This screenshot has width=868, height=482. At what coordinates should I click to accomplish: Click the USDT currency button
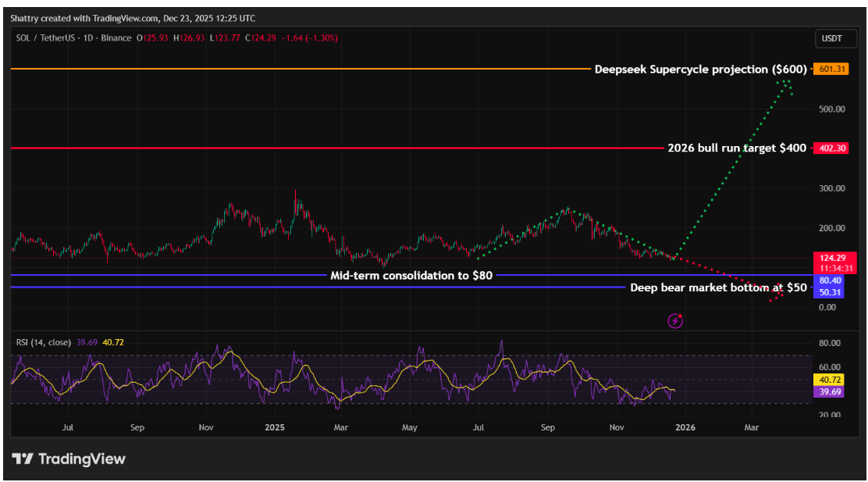[x=835, y=38]
